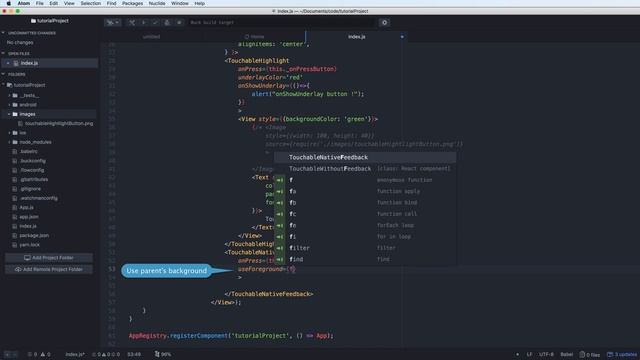Click the crossed-tools build icon in toolbar

click(x=132, y=22)
